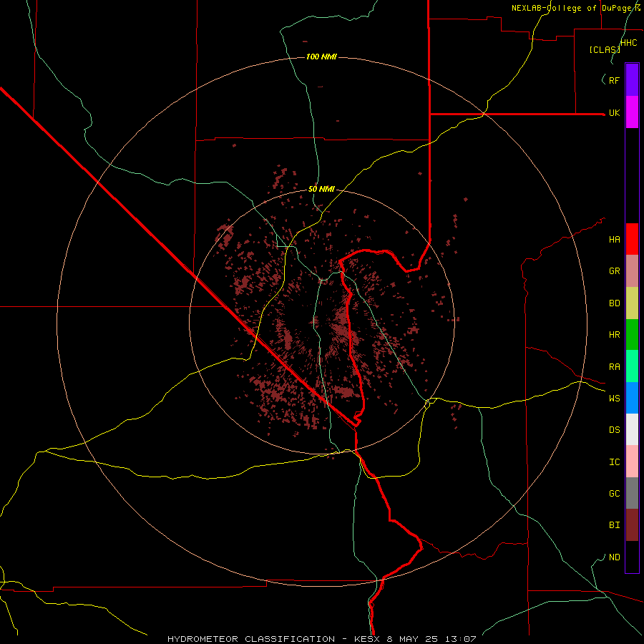Image resolution: width=644 pixels, height=644 pixels.
Task: Click the IC light pink color swatch
Action: (x=632, y=462)
